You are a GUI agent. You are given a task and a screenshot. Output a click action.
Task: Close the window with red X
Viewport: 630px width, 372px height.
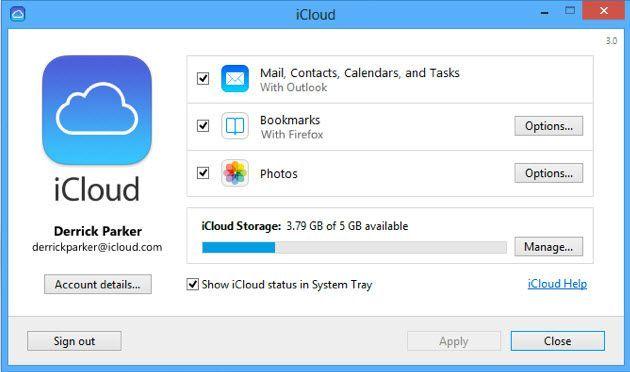click(x=603, y=11)
